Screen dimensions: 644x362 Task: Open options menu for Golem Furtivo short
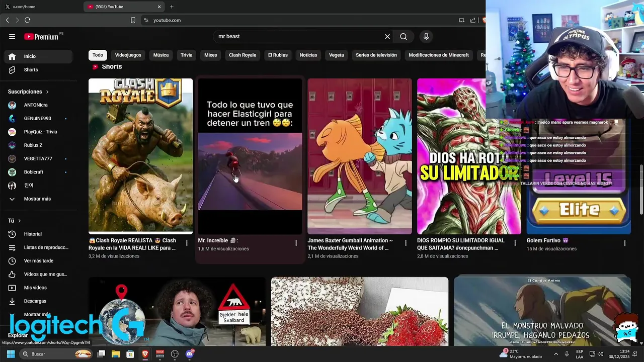click(624, 243)
